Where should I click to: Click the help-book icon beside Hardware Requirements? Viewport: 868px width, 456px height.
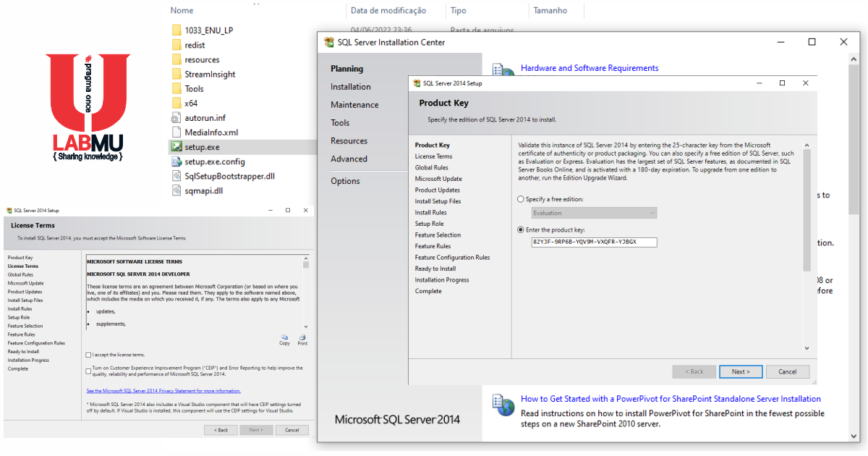point(503,69)
